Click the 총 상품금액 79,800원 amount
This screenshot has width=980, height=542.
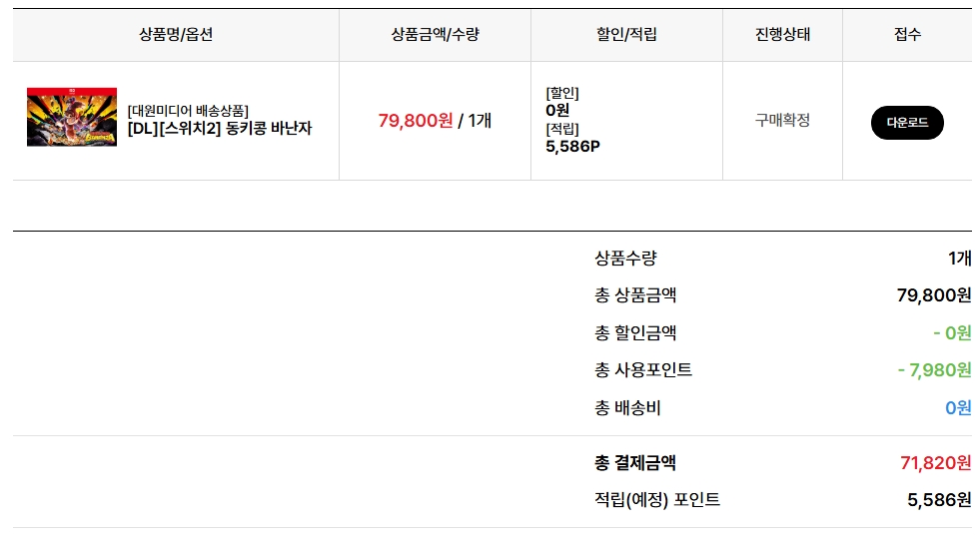934,294
